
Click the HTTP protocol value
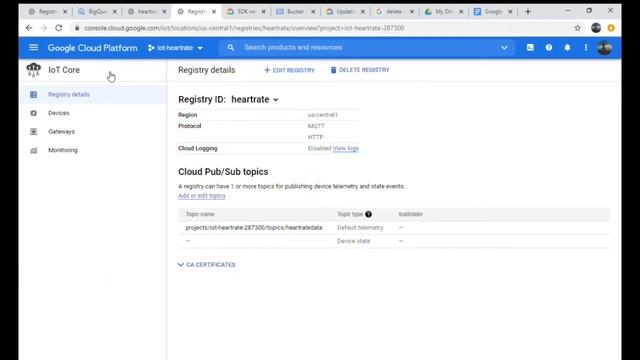[315, 137]
